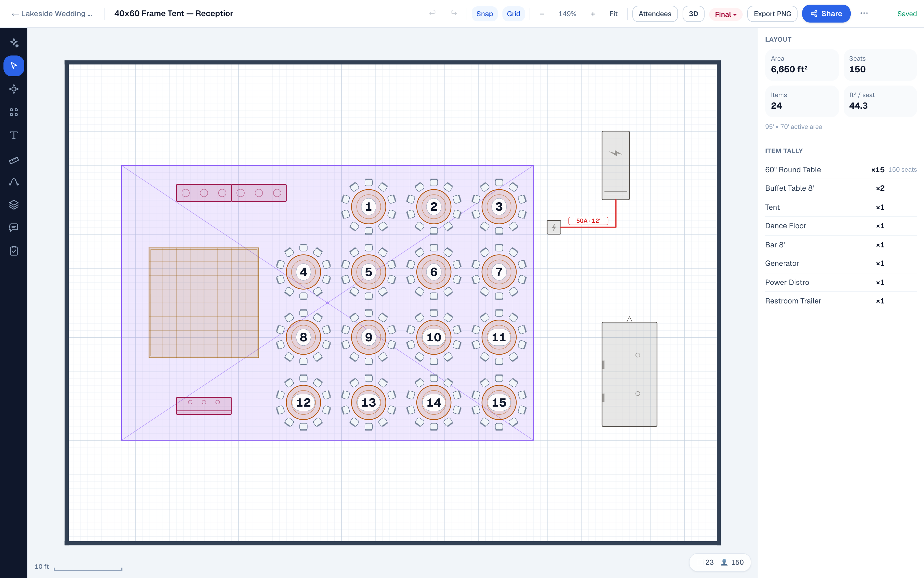The image size is (924, 578).
Task: Select the Tent tally row
Action: [x=840, y=207]
